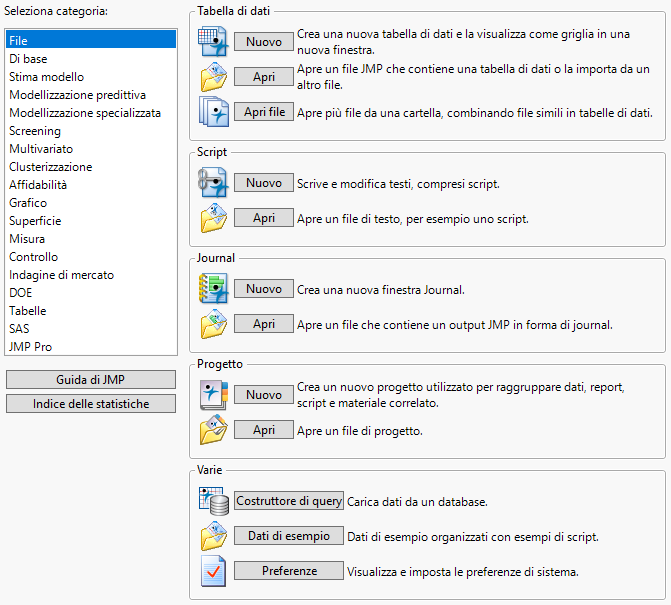Select Multivariato category

(x=91, y=148)
